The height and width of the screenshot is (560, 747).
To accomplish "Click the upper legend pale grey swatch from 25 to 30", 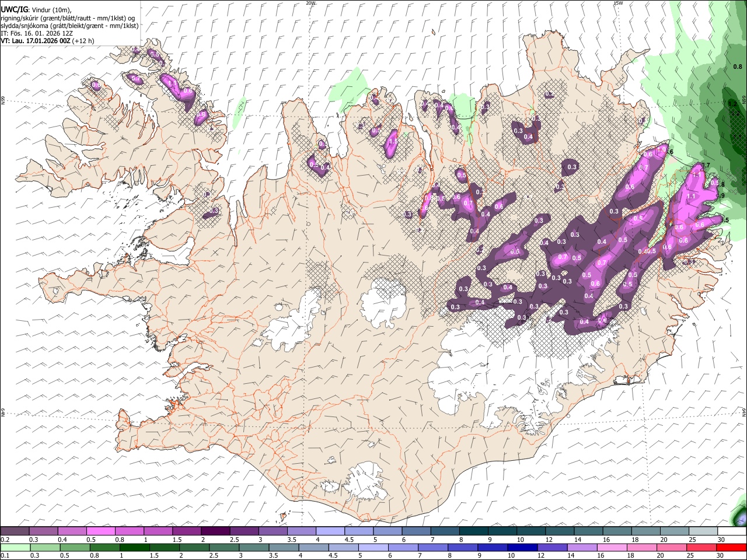I will pyautogui.click(x=704, y=531).
